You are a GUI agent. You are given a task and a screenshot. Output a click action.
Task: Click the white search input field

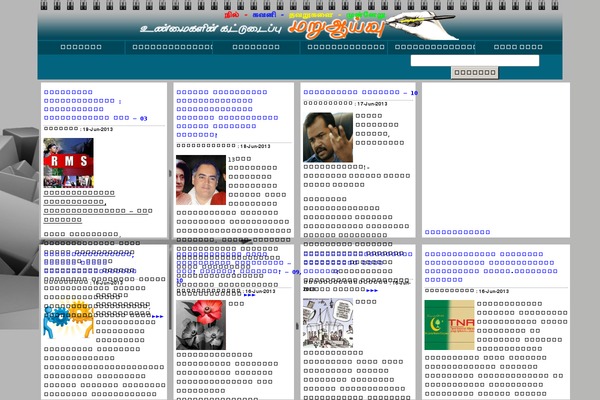(474, 60)
